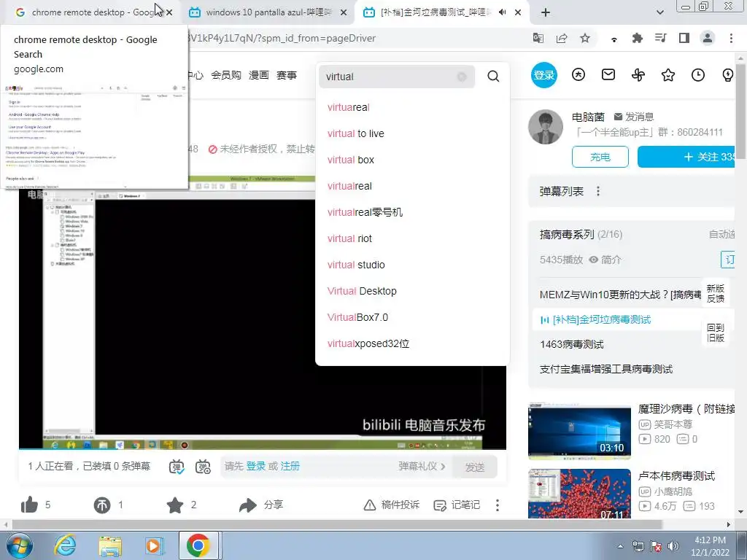Open the creative center lightbulb icon
Viewport: 747px width, 560px height.
click(728, 75)
